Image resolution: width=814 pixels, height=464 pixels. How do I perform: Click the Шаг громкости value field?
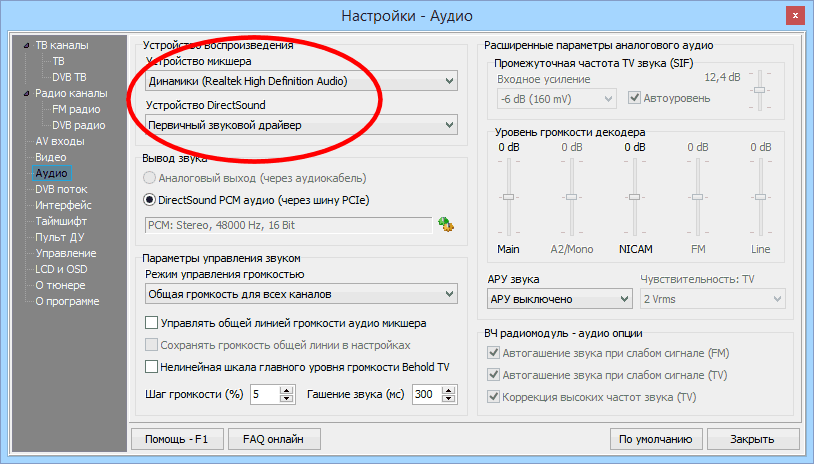point(265,395)
